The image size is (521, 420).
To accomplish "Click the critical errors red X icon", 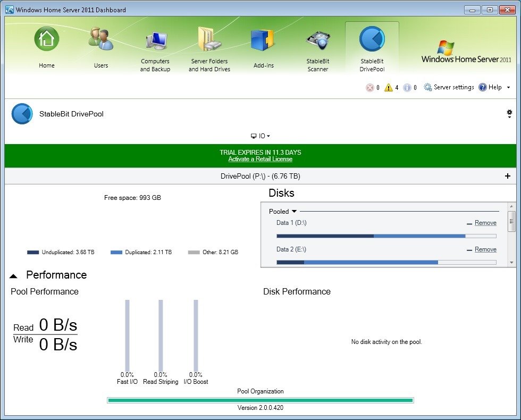I will click(x=370, y=87).
